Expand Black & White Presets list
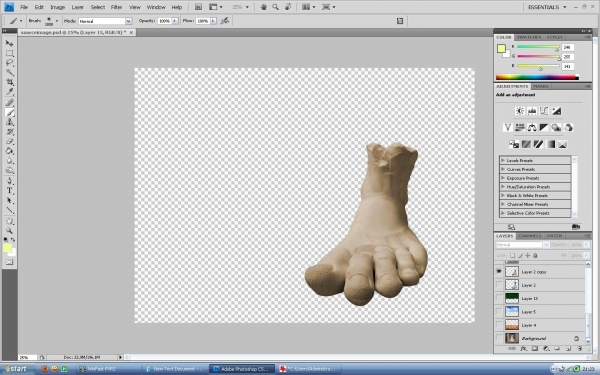 pos(503,196)
